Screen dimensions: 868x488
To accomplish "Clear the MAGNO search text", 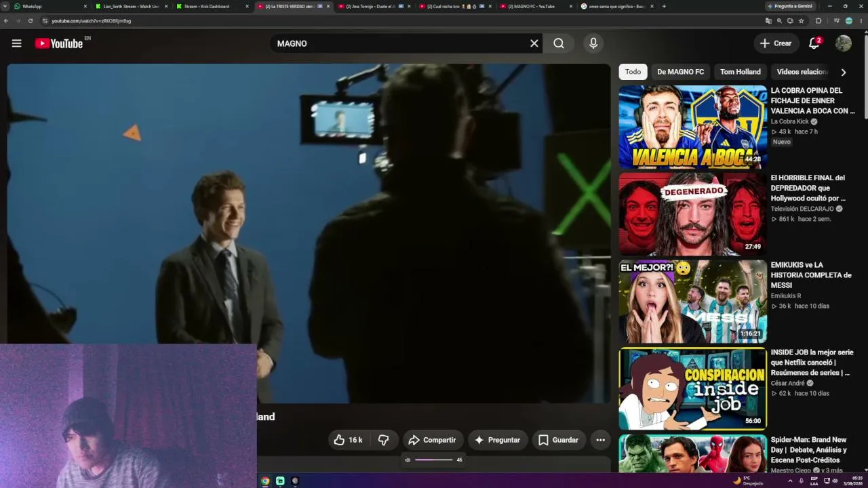I will [534, 43].
